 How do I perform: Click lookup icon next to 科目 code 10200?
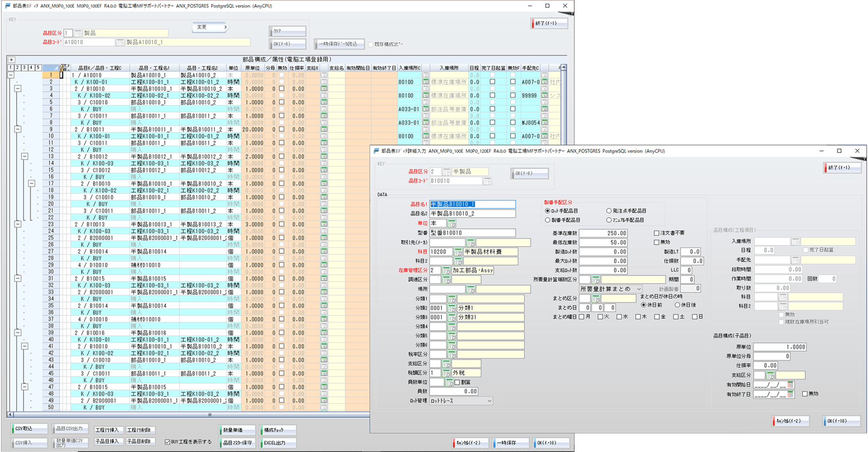point(458,252)
